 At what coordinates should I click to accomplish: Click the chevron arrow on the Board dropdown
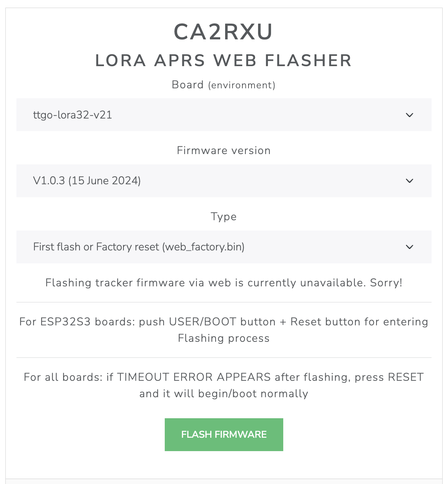pyautogui.click(x=409, y=115)
